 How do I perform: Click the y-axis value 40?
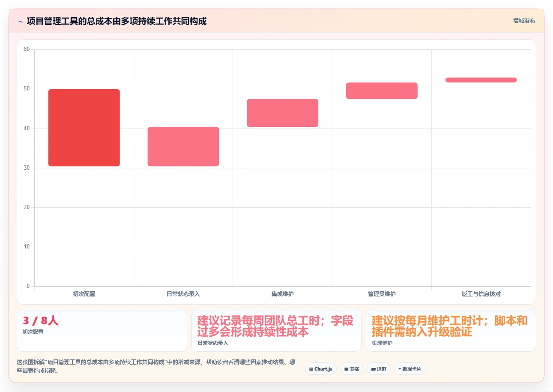point(27,129)
